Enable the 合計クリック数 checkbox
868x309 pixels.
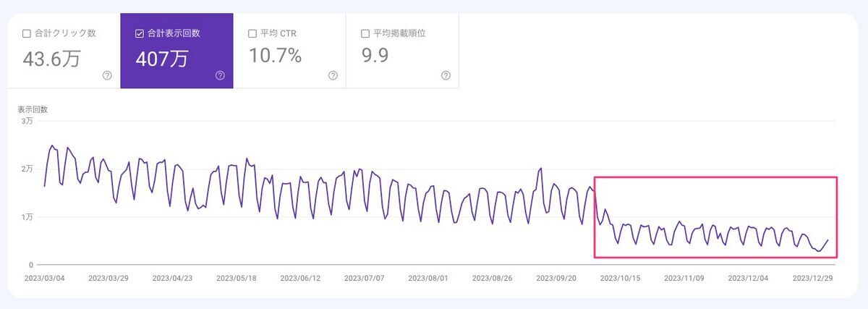pyautogui.click(x=27, y=33)
